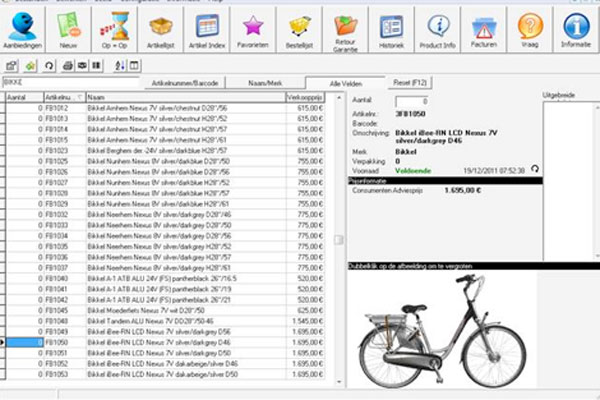Switch to Artikelnummer/Barcode search tab
This screenshot has height=400, width=600.
point(184,82)
